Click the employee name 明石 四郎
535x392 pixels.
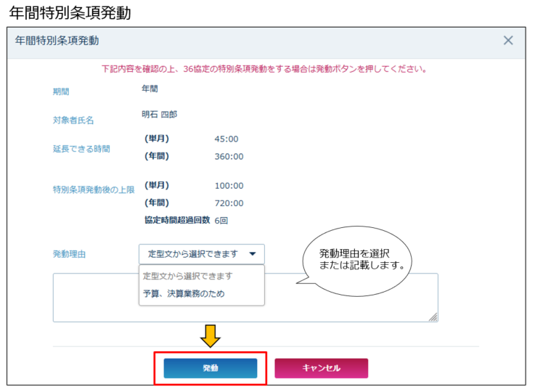[160, 115]
